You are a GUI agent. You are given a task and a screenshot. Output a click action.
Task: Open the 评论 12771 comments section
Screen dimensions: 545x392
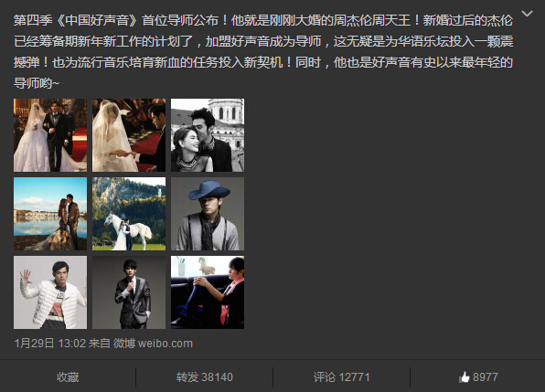342,377
